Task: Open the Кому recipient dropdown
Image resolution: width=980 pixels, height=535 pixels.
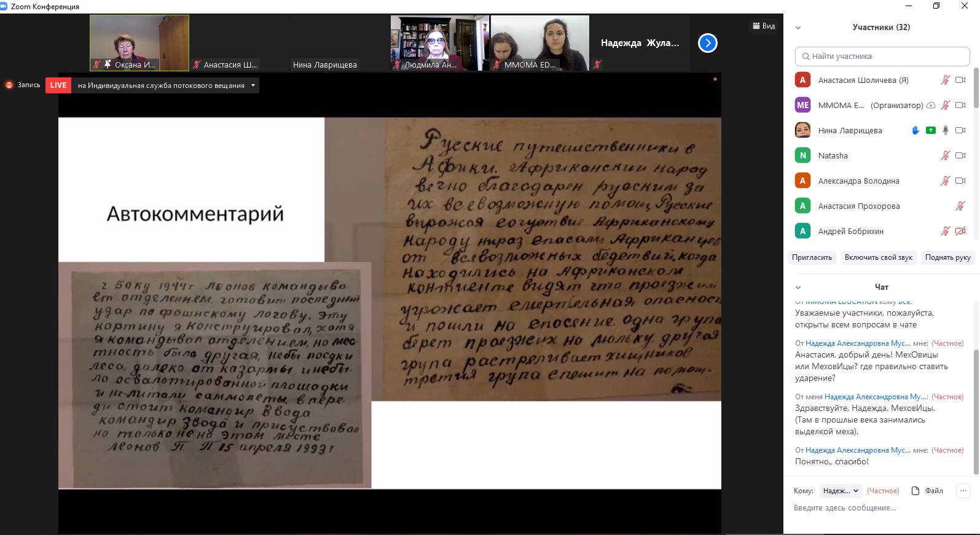Action: click(841, 491)
